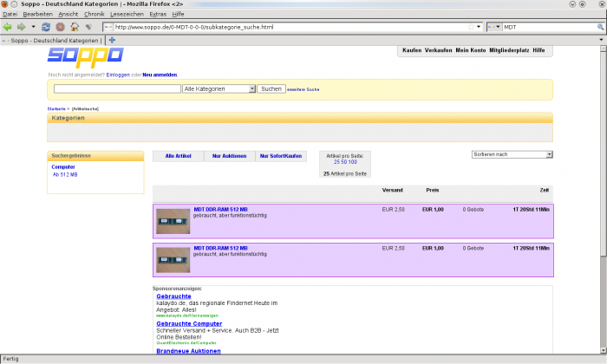Open the Ansicht menu
The width and height of the screenshot is (607, 364).
69,15
